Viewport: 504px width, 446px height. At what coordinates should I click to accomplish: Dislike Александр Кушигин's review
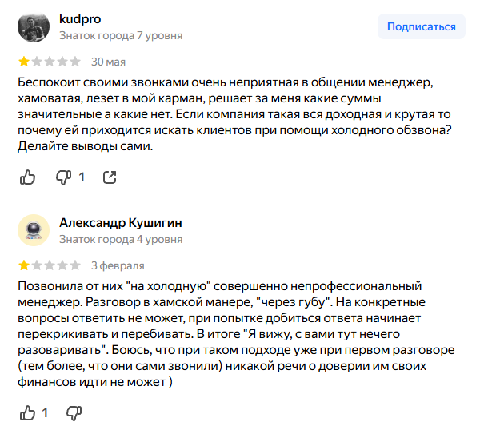[x=74, y=413]
